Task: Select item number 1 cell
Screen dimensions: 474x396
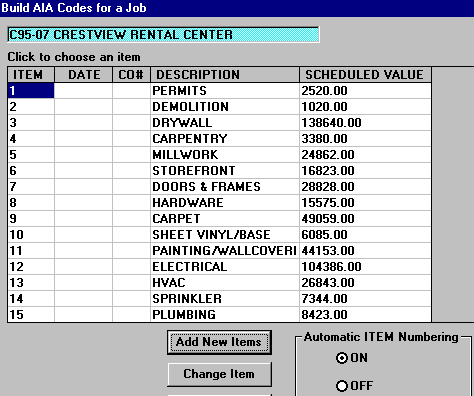Action: (x=31, y=91)
